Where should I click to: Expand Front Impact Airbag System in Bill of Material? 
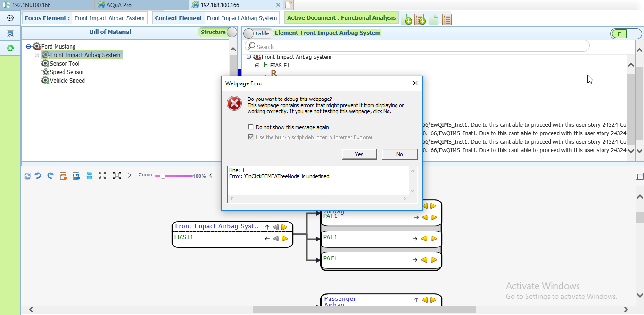click(37, 55)
